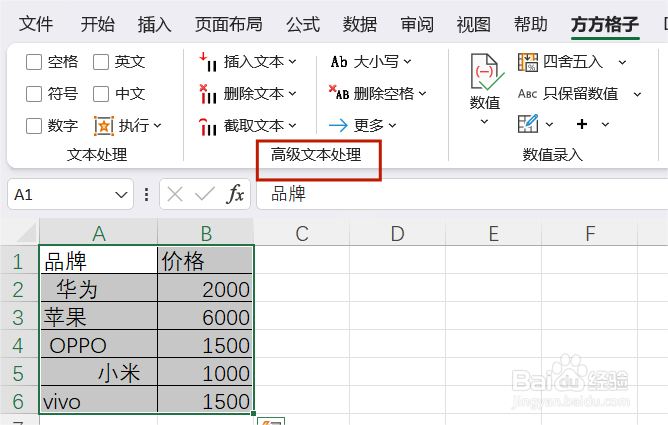This screenshot has height=425, width=668.
Task: Switch to the 页面布局 tab
Action: tap(229, 24)
